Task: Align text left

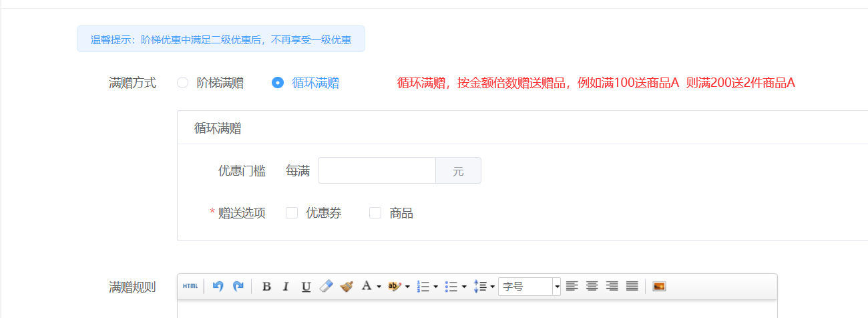Action: (572, 287)
